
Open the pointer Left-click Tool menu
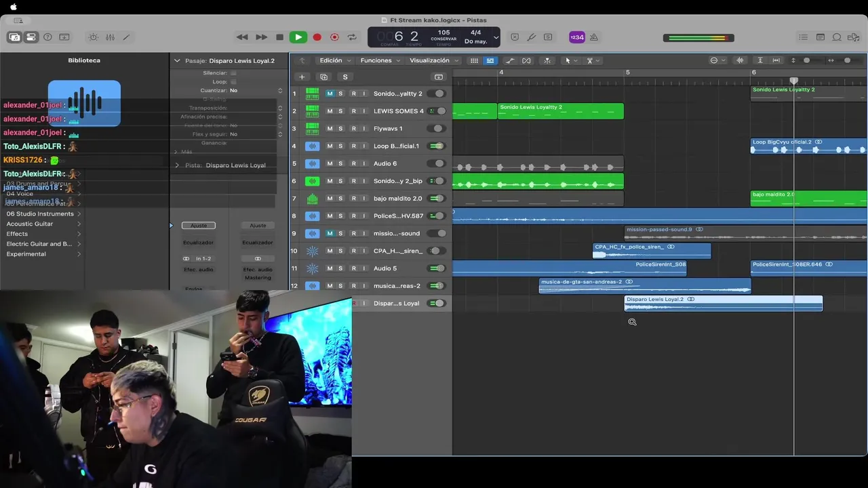coord(570,60)
